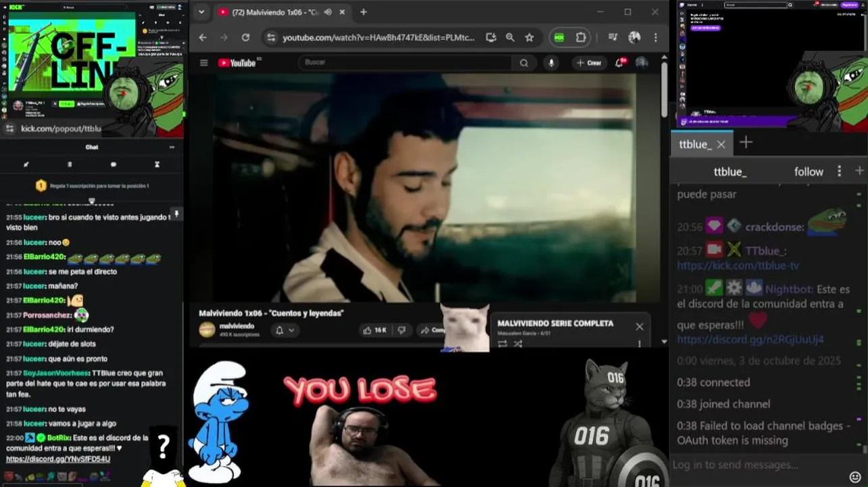Go back in Chrome browser
Viewport: 868px width, 487px height.
click(x=203, y=38)
